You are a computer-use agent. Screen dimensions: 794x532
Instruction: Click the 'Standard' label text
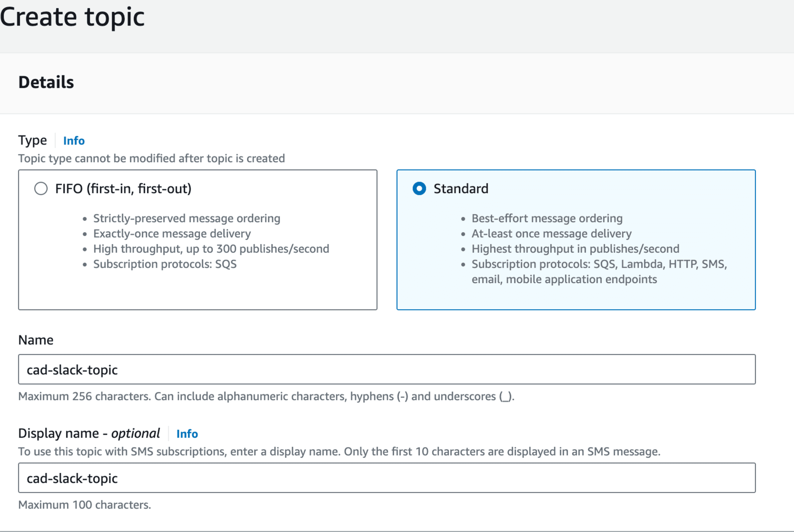click(461, 188)
